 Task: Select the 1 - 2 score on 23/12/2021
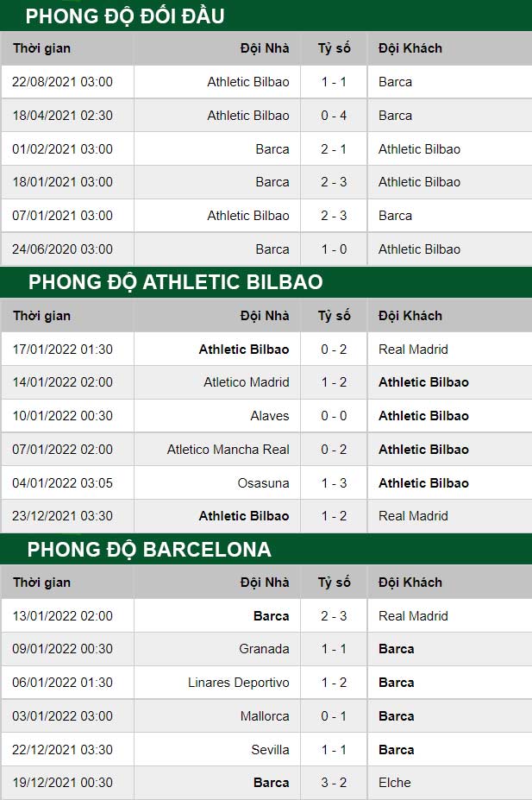tap(334, 515)
